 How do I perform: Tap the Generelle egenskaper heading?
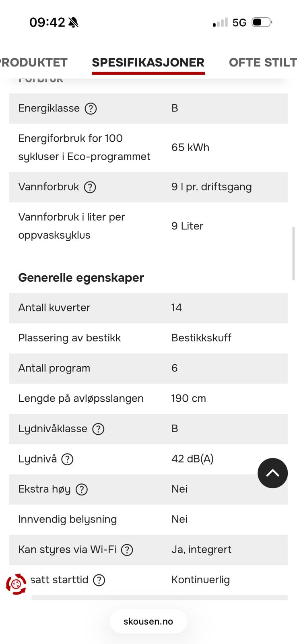81,278
